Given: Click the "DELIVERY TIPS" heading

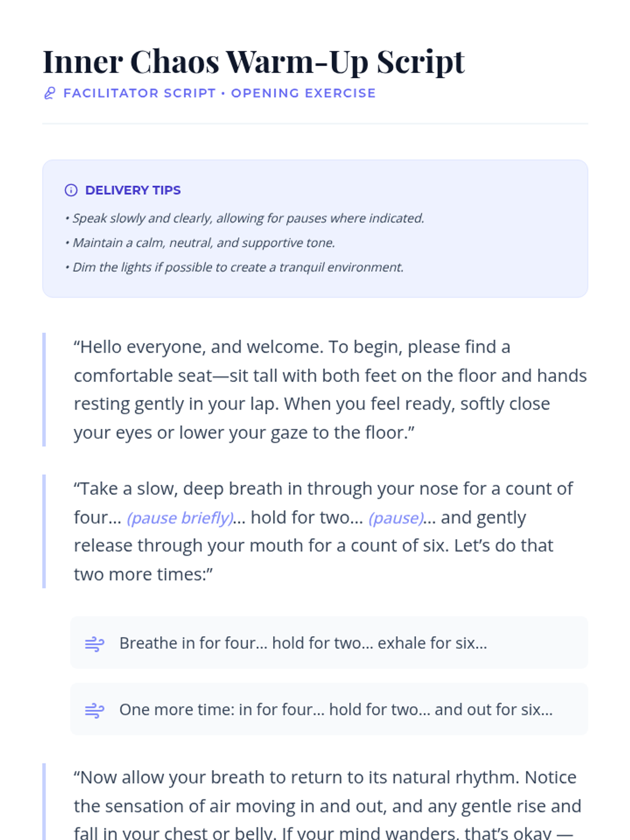Looking at the screenshot, I should 133,190.
